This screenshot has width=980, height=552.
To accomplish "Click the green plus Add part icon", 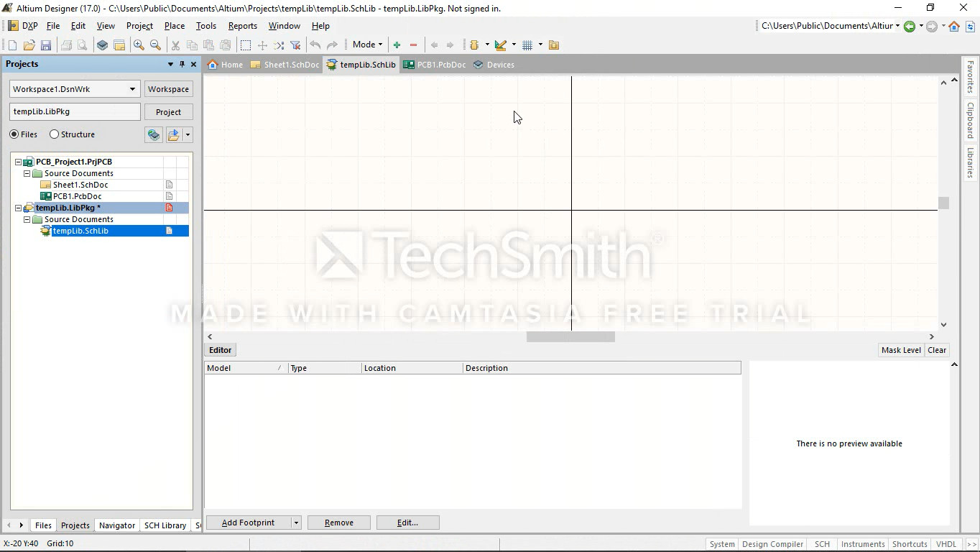I will [397, 45].
